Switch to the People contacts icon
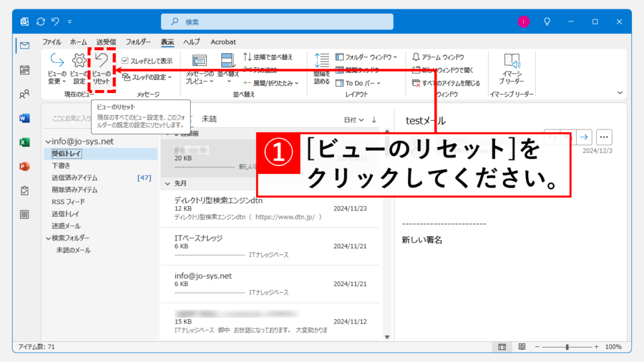 25,94
